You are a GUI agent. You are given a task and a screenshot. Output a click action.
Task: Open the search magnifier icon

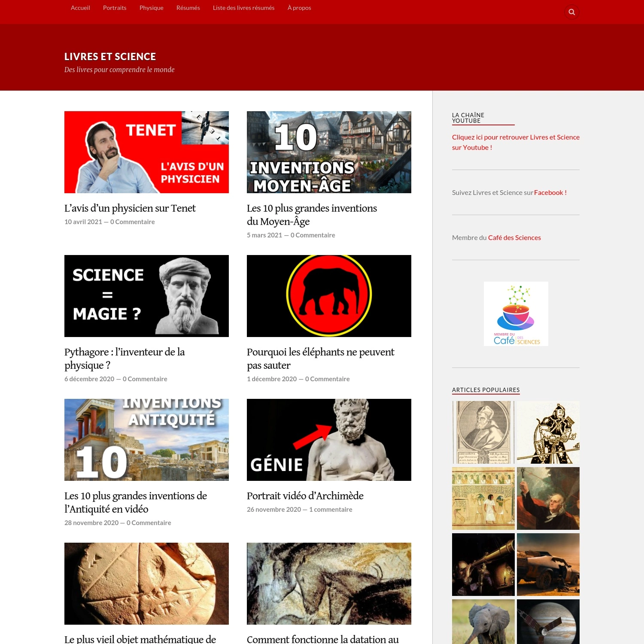click(x=571, y=12)
